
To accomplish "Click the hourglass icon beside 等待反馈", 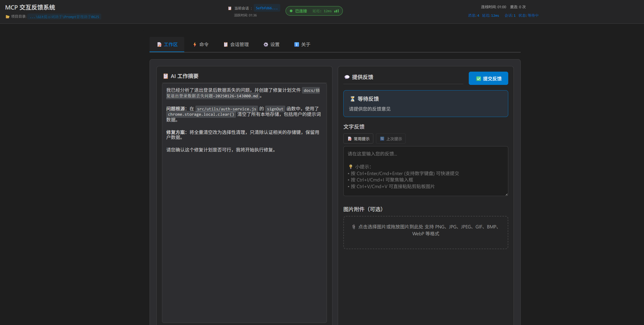I will pyautogui.click(x=352, y=99).
